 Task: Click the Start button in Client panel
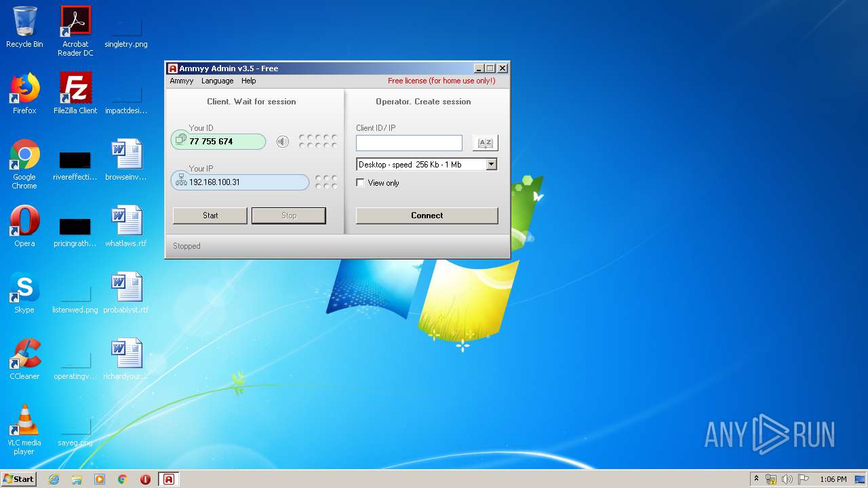(210, 216)
